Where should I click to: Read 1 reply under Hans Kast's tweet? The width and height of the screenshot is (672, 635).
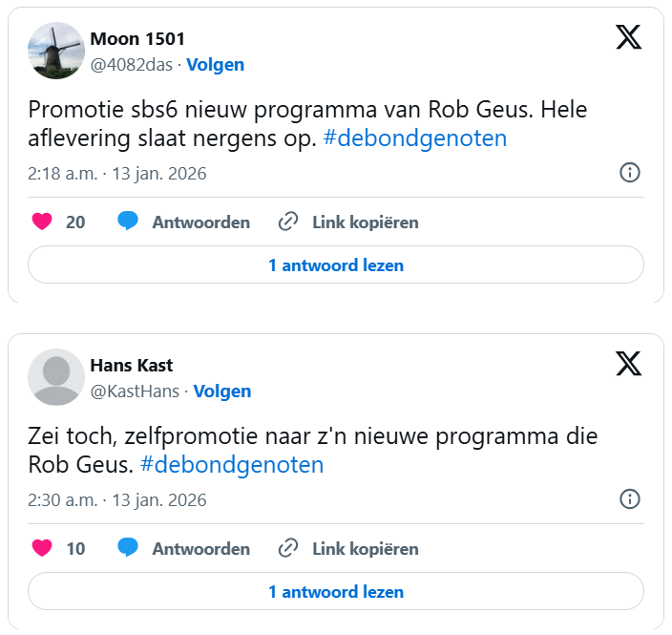[x=336, y=592]
